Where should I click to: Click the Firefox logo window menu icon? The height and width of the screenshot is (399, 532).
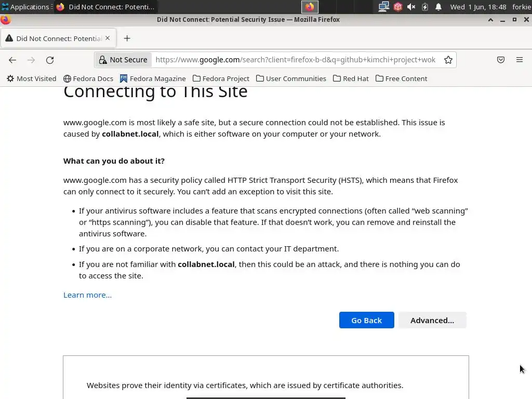[x=5, y=20]
